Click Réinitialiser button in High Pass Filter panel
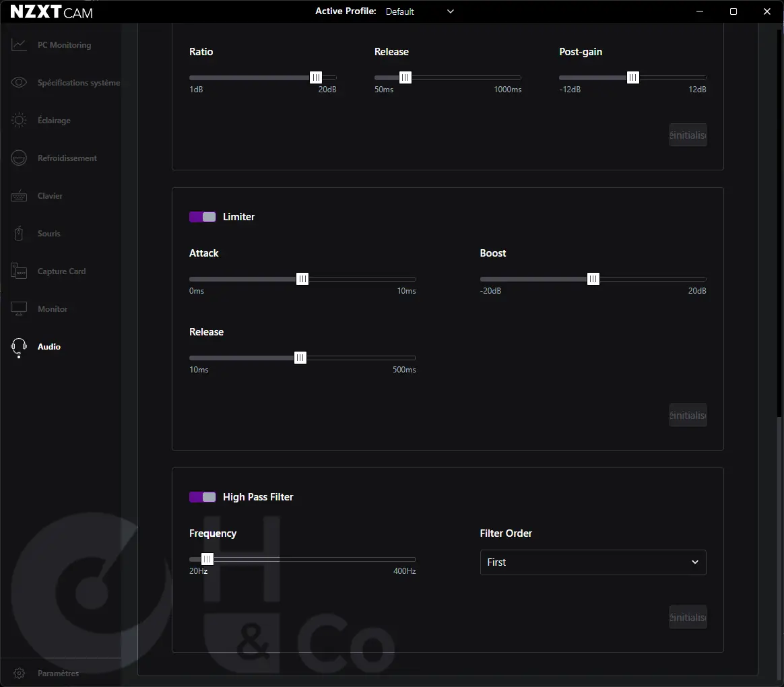 pos(688,617)
